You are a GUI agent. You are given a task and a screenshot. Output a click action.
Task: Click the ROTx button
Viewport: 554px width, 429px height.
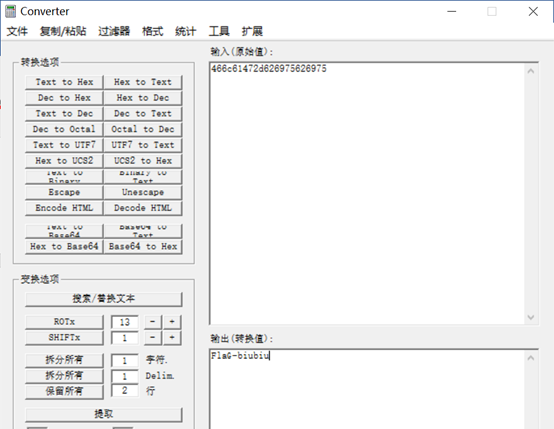click(x=64, y=322)
